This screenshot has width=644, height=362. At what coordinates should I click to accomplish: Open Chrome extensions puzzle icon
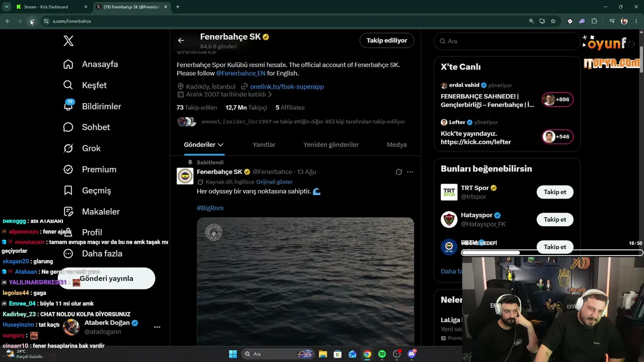tap(594, 21)
